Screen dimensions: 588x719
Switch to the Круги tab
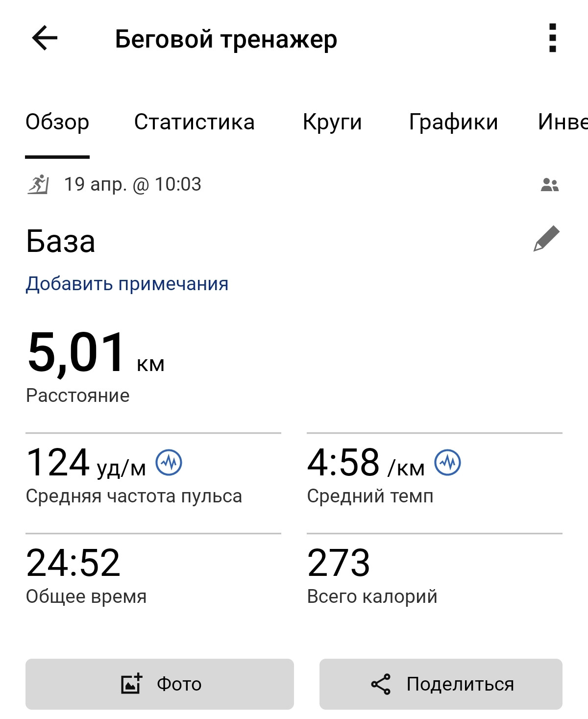[332, 122]
